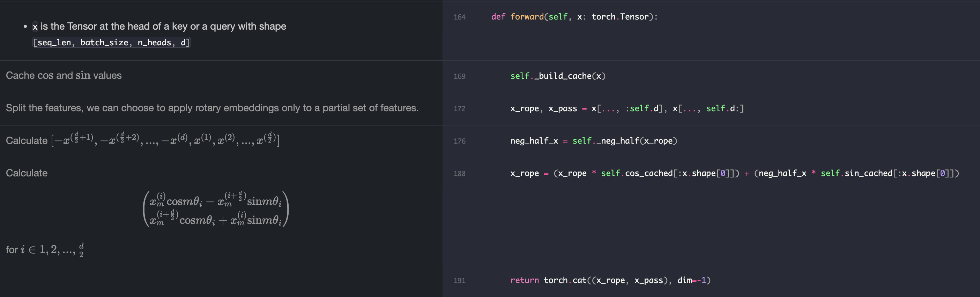
Task: Click line number 164 link
Action: 459,17
